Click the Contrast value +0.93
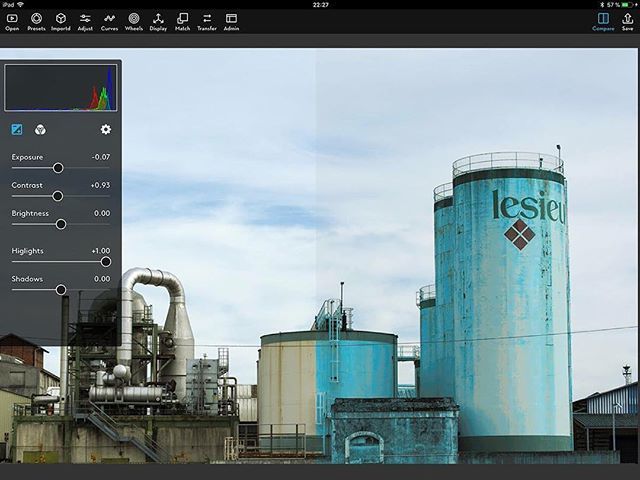 click(100, 185)
